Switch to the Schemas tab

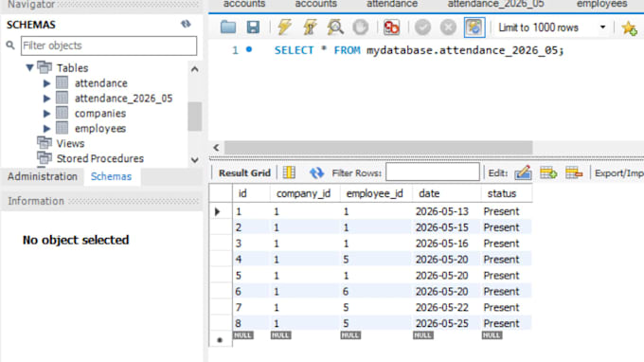click(x=111, y=176)
